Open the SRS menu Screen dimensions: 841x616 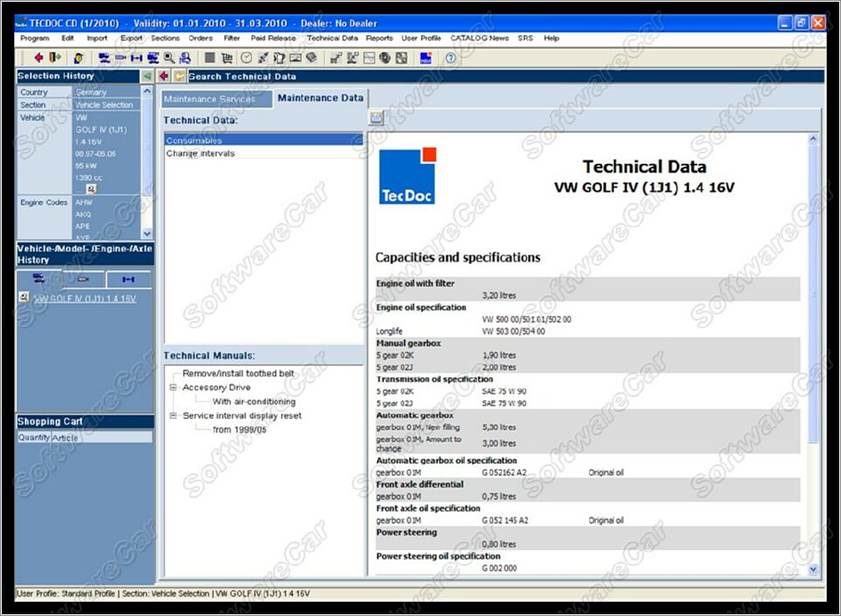(x=525, y=38)
